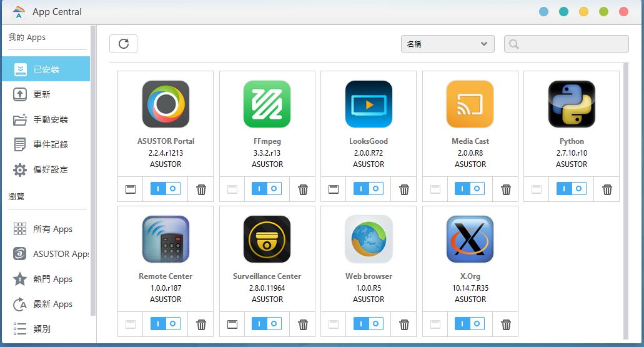Click the red window control dot
Image resolution: width=644 pixels, height=347 pixels.
coord(623,12)
